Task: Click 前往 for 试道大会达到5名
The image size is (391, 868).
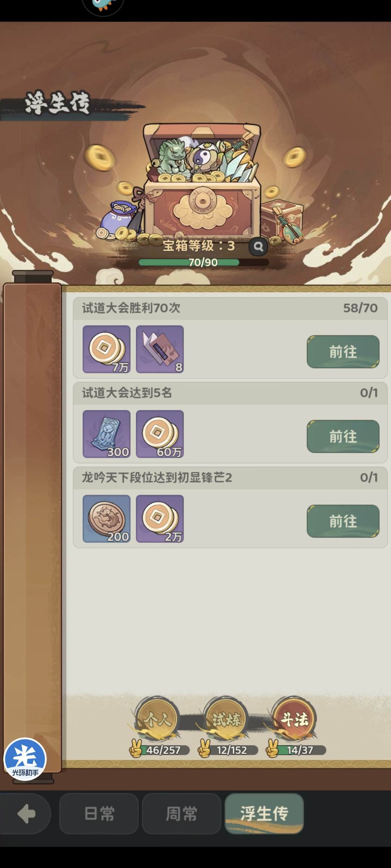Action: pos(343,436)
